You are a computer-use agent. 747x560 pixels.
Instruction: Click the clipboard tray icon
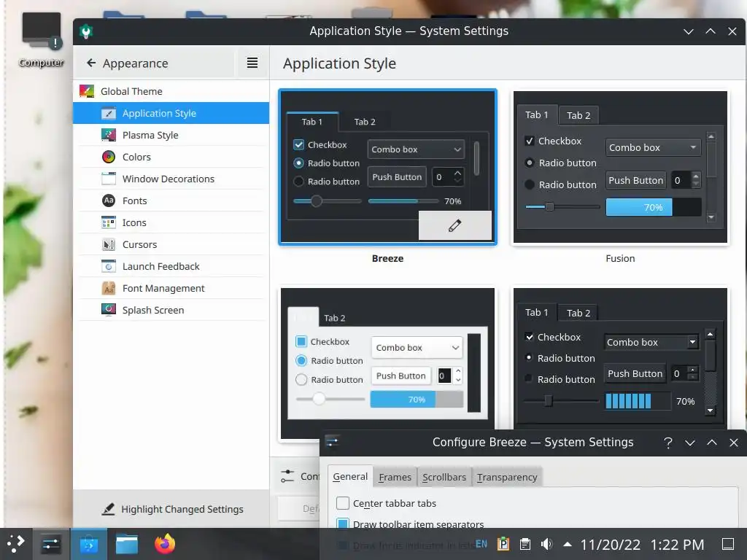click(525, 544)
